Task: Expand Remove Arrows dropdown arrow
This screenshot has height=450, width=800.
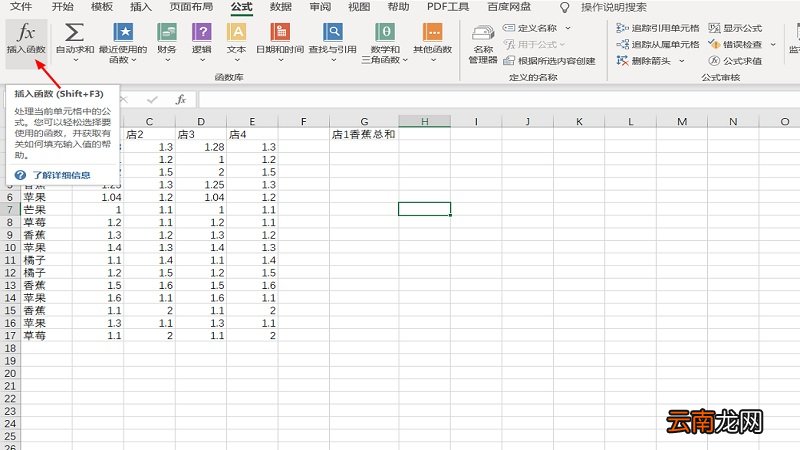Action: click(x=682, y=61)
